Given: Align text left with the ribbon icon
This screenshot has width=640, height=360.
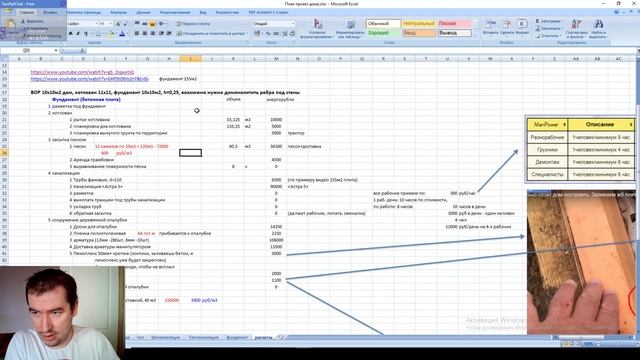Looking at the screenshot, I should coord(137,33).
